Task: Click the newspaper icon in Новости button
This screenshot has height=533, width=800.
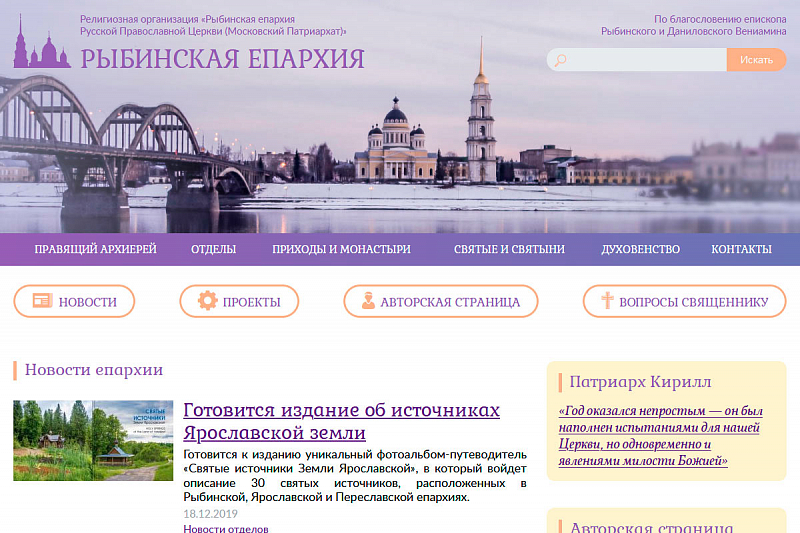Action: tap(43, 301)
